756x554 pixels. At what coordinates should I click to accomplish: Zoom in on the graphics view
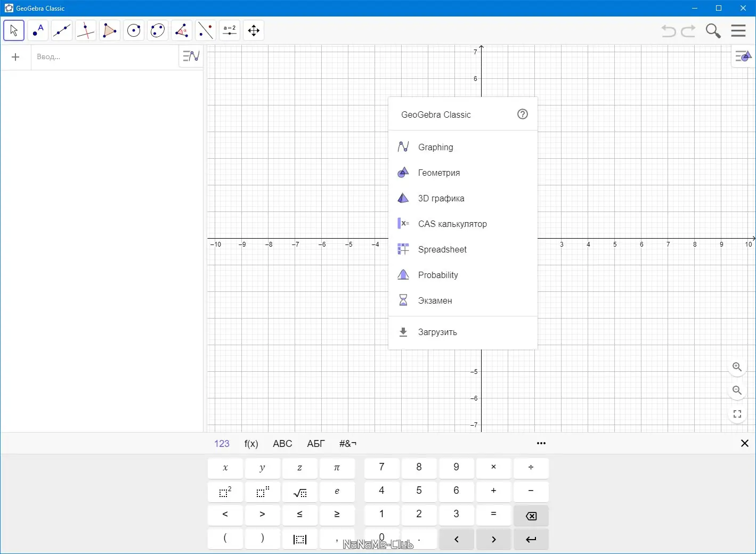point(737,367)
